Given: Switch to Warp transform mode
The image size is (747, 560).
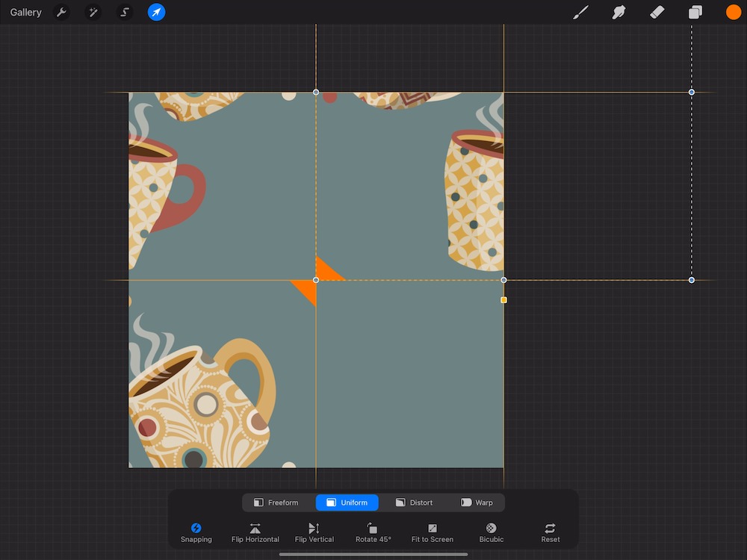Looking at the screenshot, I should point(477,503).
